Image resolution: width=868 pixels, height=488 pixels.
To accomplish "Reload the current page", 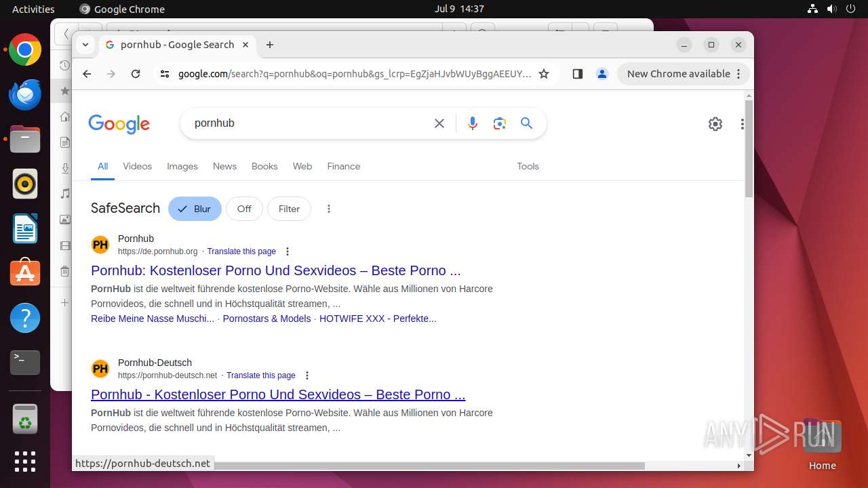I will [136, 74].
